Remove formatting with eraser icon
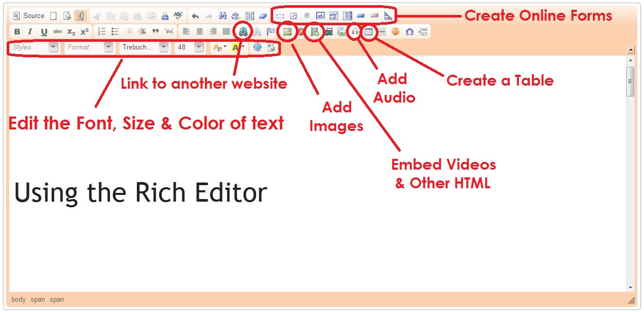The height and width of the screenshot is (312, 644). point(263,16)
